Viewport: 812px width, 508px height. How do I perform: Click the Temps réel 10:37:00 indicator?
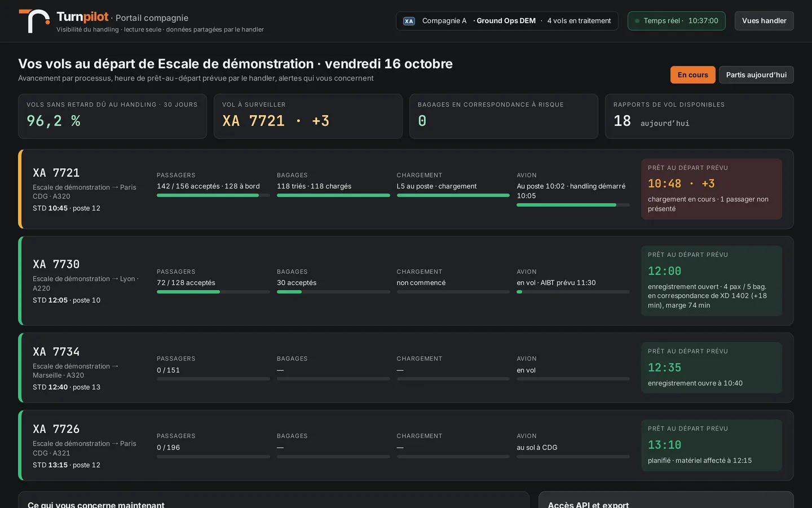(x=677, y=21)
